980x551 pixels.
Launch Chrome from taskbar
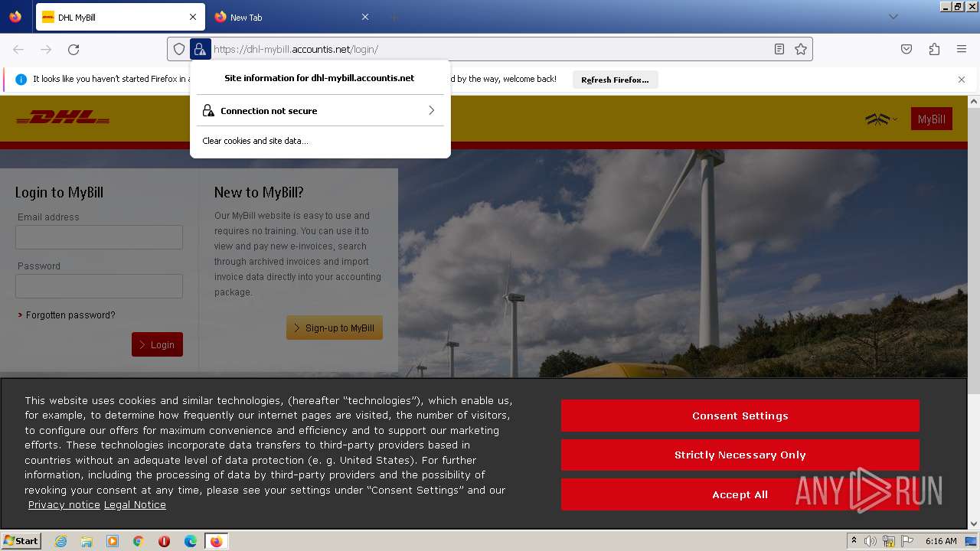(x=139, y=541)
